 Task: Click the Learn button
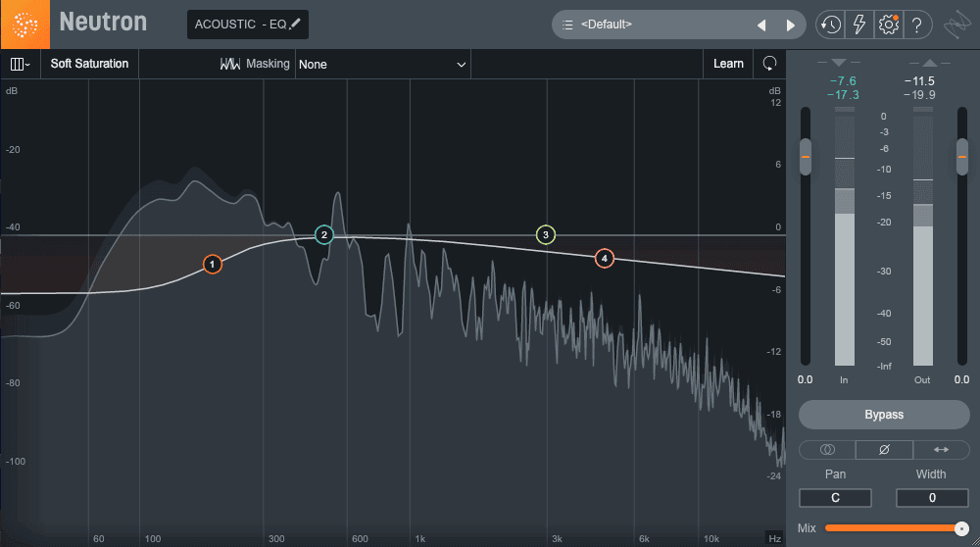coord(728,64)
